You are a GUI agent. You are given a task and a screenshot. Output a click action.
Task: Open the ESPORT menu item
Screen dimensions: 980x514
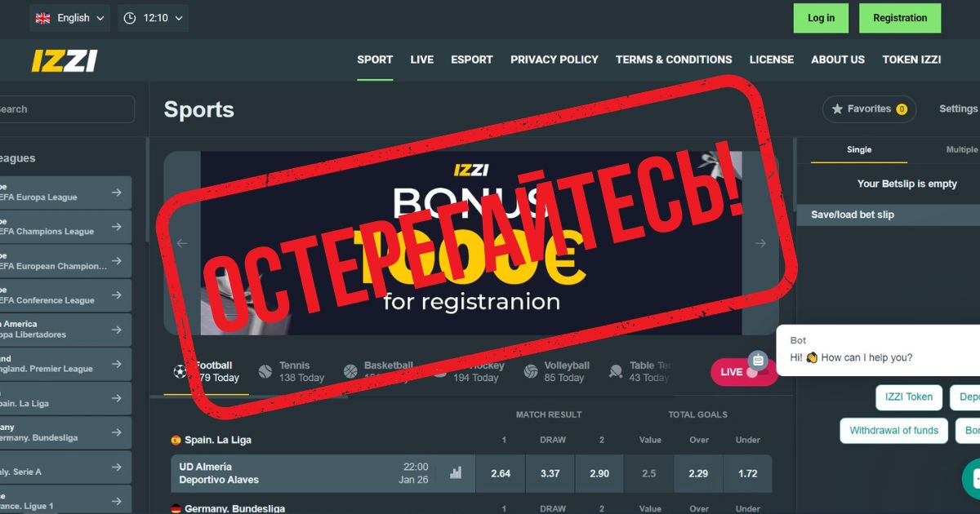coord(472,60)
